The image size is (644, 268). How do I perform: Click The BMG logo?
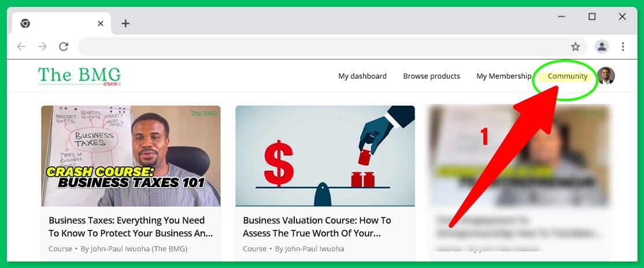point(80,76)
